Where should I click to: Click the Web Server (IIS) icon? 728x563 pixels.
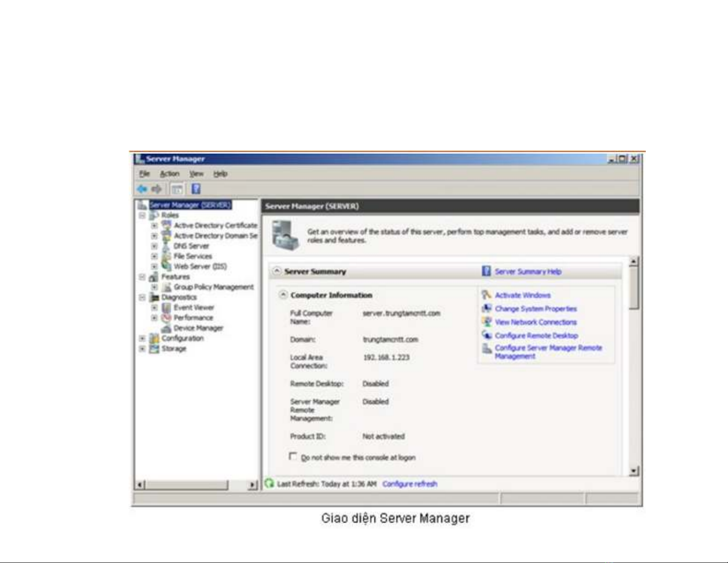166,266
